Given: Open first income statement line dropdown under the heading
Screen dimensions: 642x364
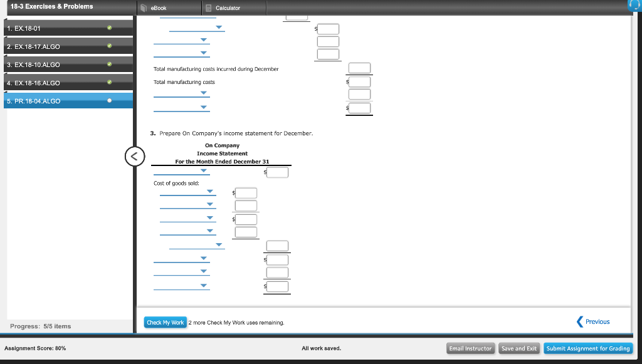Looking at the screenshot, I should 182,171.
